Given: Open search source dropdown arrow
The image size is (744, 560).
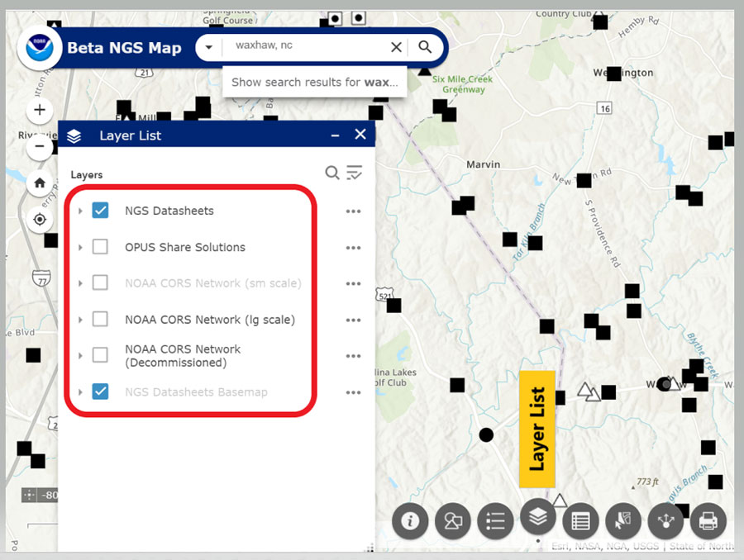Looking at the screenshot, I should point(210,47).
